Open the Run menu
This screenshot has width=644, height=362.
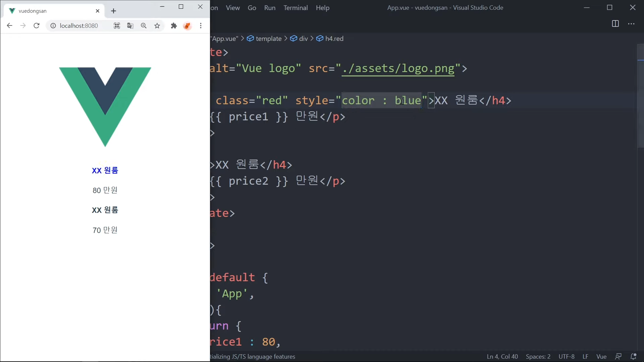[x=270, y=8]
